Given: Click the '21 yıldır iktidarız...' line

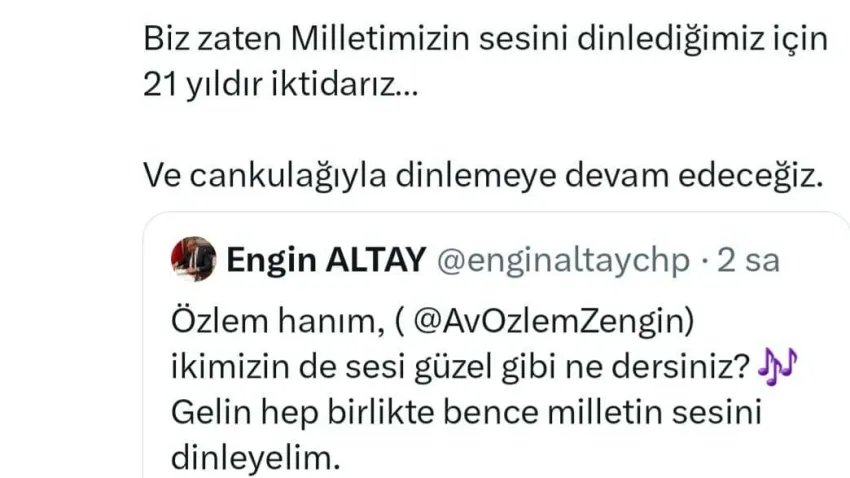Looking at the screenshot, I should 281,85.
